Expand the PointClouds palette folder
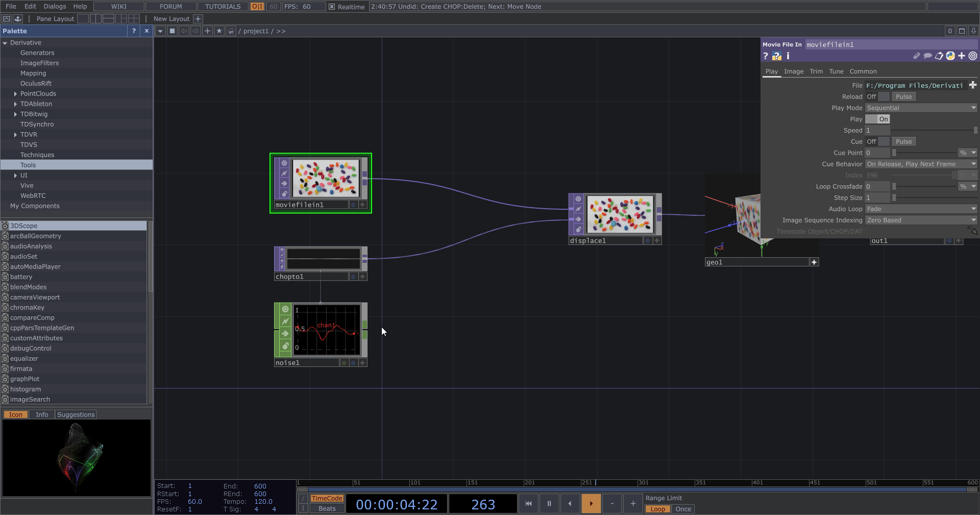This screenshot has height=515, width=980. click(x=15, y=94)
